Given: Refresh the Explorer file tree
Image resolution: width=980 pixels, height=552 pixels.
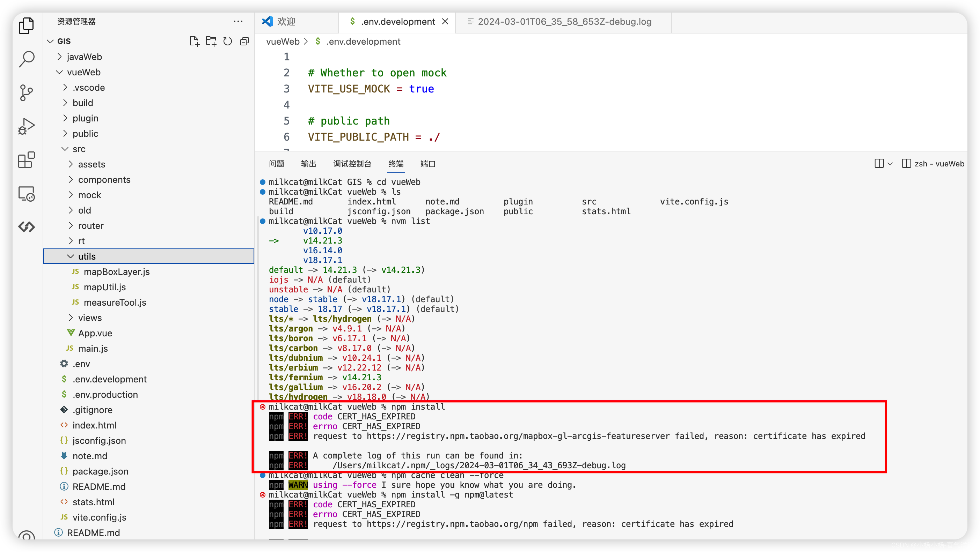Looking at the screenshot, I should coord(228,41).
